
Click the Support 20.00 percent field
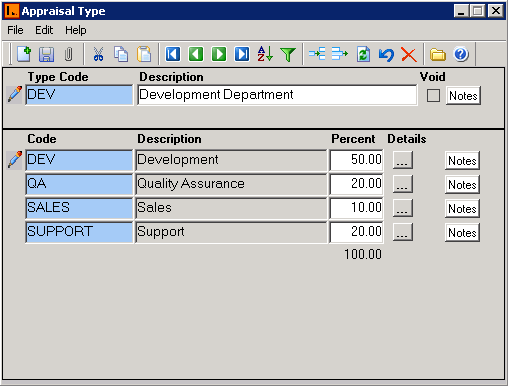tap(356, 232)
